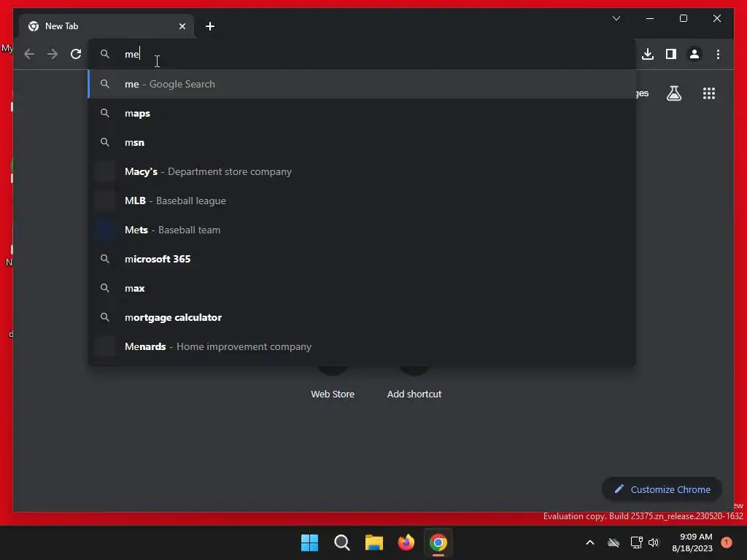Show hidden tray icons chevron
The image size is (747, 560).
pos(589,542)
